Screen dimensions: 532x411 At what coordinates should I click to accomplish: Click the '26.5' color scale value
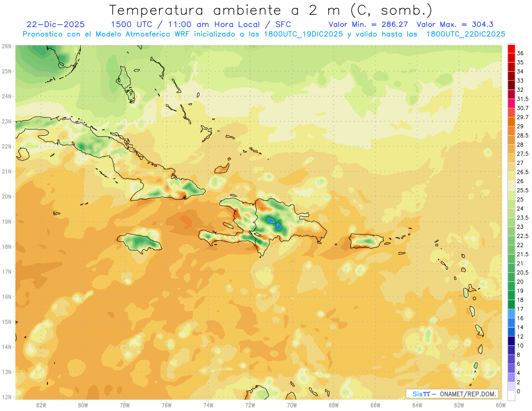pos(523,172)
